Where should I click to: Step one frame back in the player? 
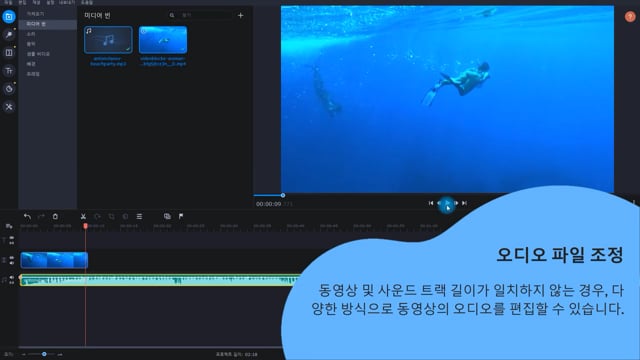tap(439, 203)
